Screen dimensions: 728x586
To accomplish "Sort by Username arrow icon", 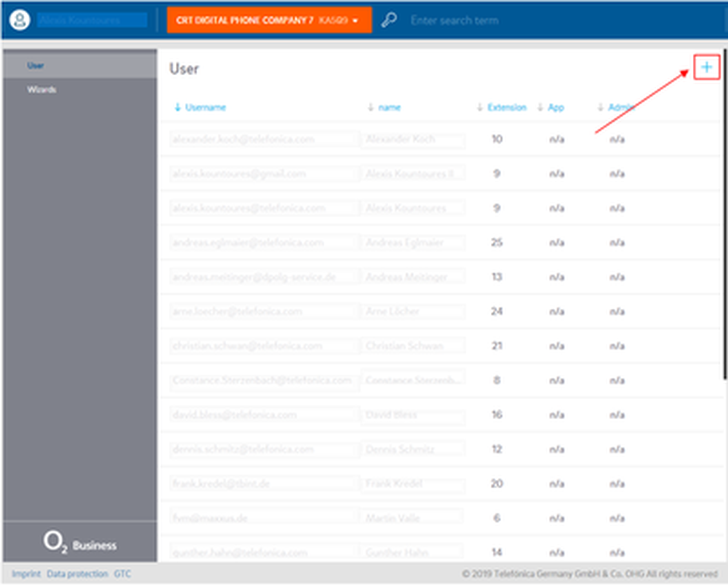I will coord(178,107).
